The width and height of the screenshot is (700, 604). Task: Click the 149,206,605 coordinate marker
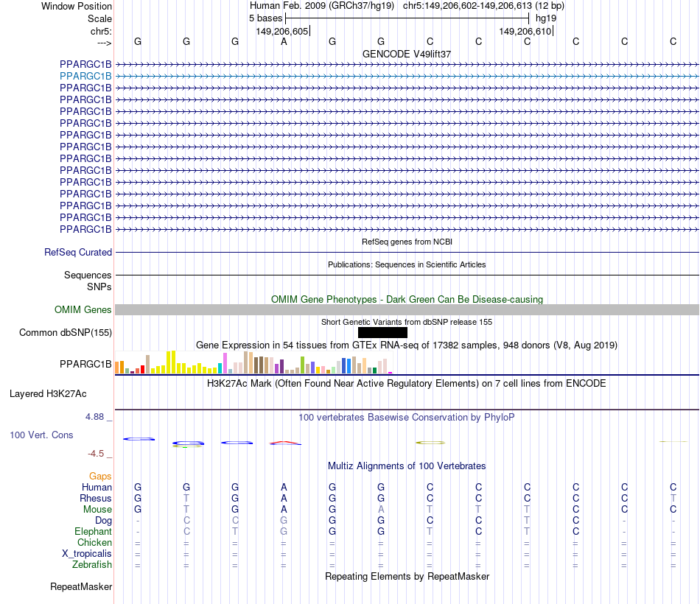tap(282, 31)
